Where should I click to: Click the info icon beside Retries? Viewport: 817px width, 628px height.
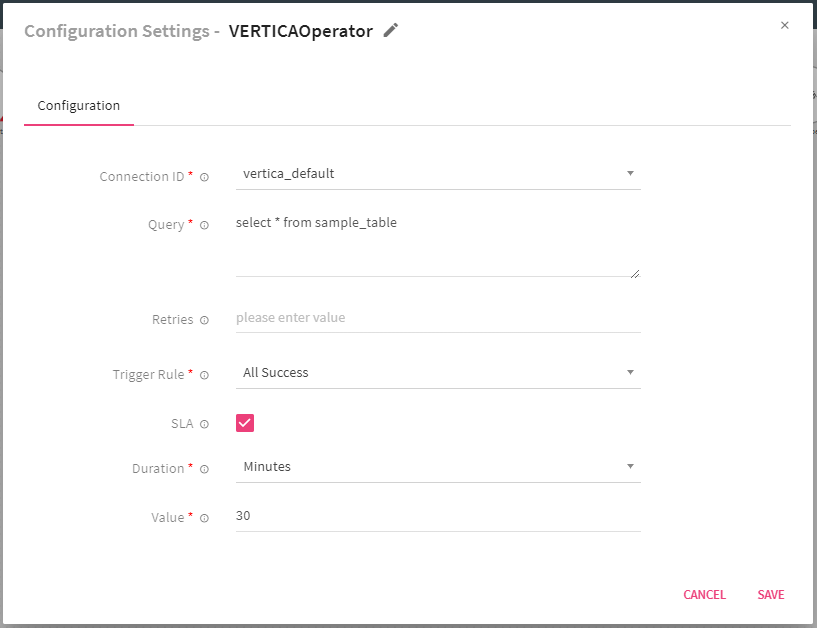pyautogui.click(x=204, y=321)
